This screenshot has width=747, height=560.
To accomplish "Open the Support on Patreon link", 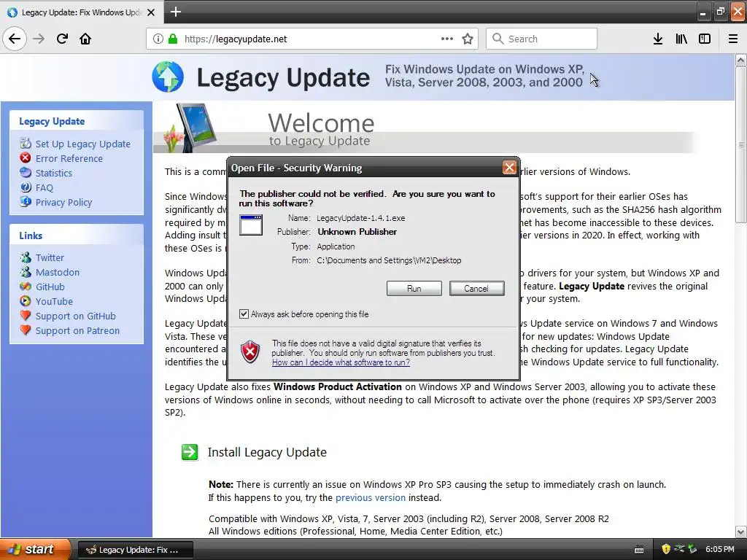I will click(x=77, y=330).
